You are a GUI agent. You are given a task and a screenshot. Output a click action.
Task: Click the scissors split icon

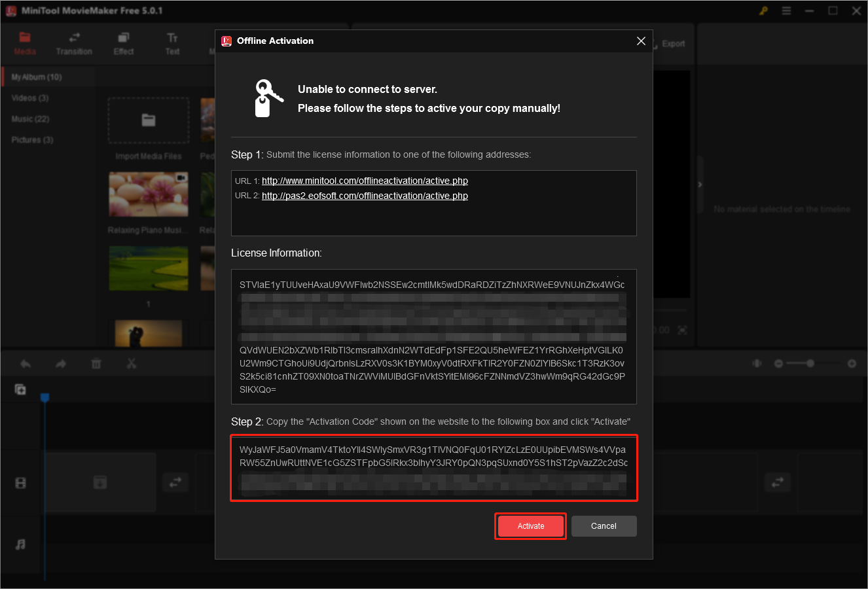point(132,364)
